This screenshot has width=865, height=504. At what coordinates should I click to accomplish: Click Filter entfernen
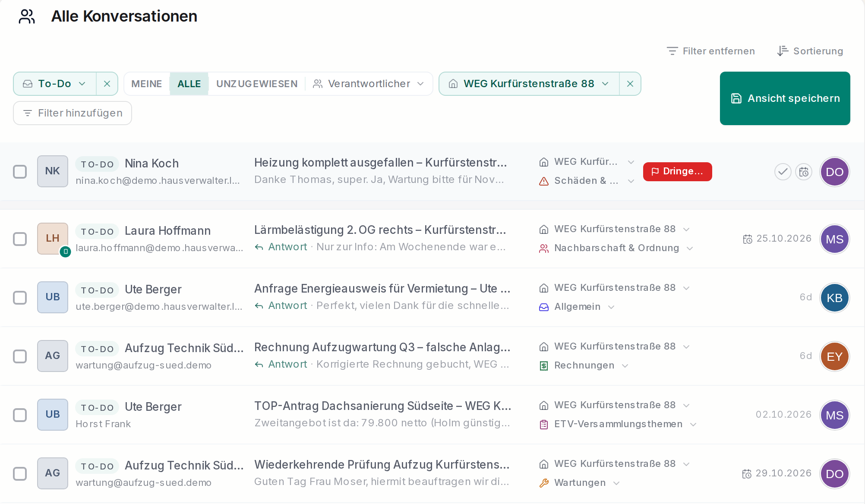pos(710,51)
